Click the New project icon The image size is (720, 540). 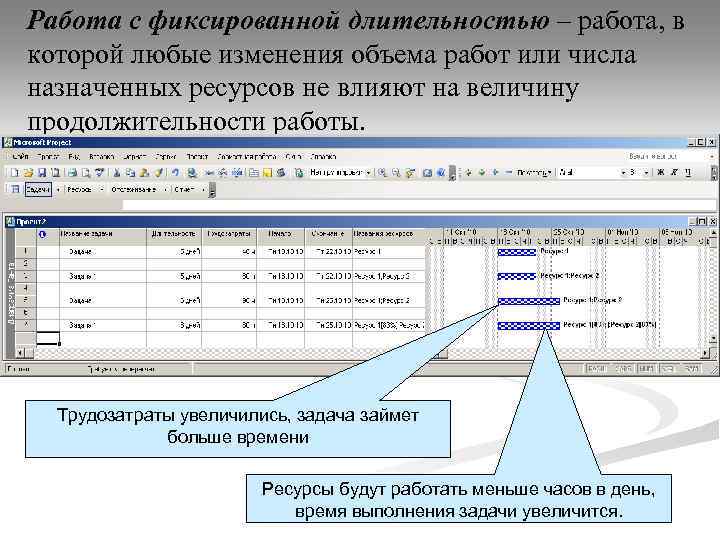click(x=15, y=173)
